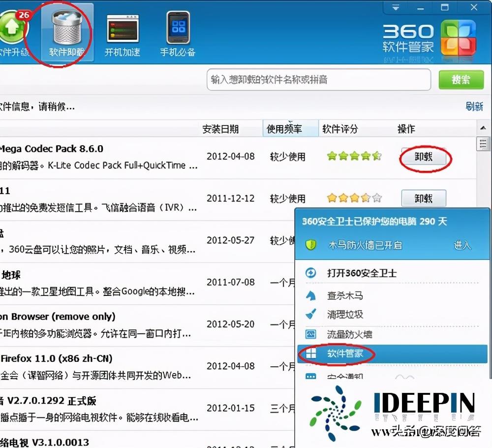Click the monitor icon beside 流量防火墙

coord(310,334)
